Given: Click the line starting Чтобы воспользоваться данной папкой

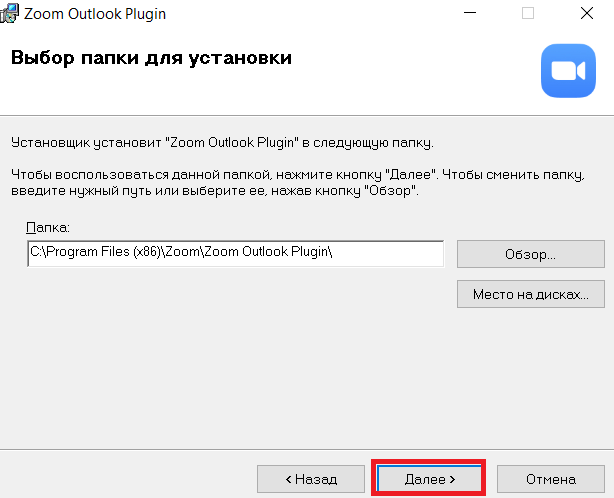Looking at the screenshot, I should (x=298, y=174).
